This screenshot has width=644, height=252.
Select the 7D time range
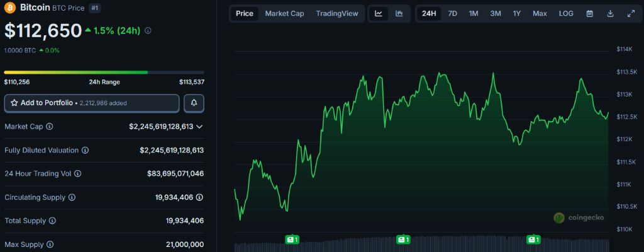[x=452, y=13]
